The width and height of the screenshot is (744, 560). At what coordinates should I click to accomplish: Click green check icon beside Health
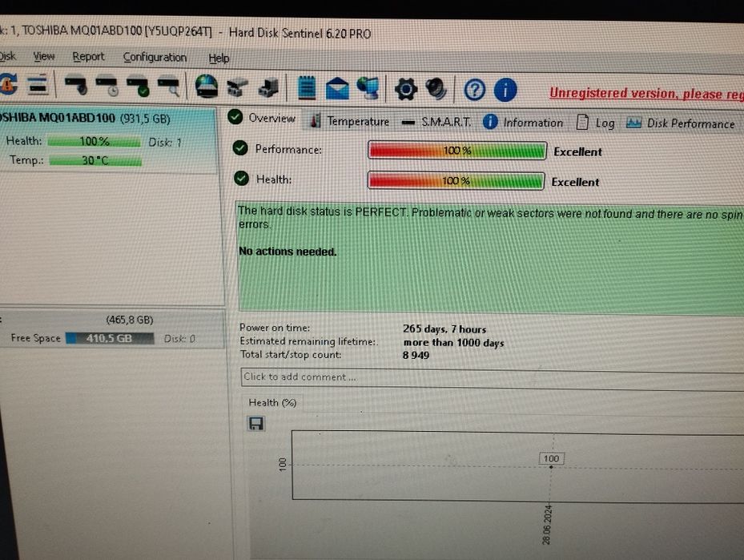click(241, 179)
